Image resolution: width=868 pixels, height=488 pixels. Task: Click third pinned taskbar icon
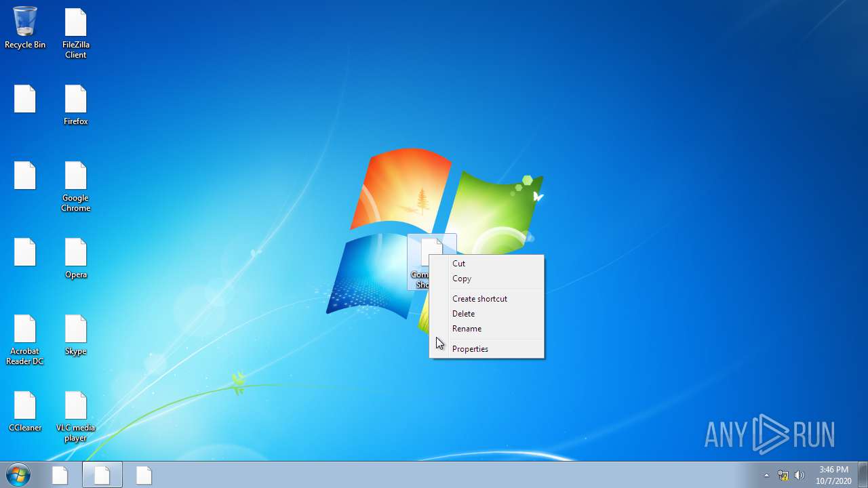[x=144, y=475]
